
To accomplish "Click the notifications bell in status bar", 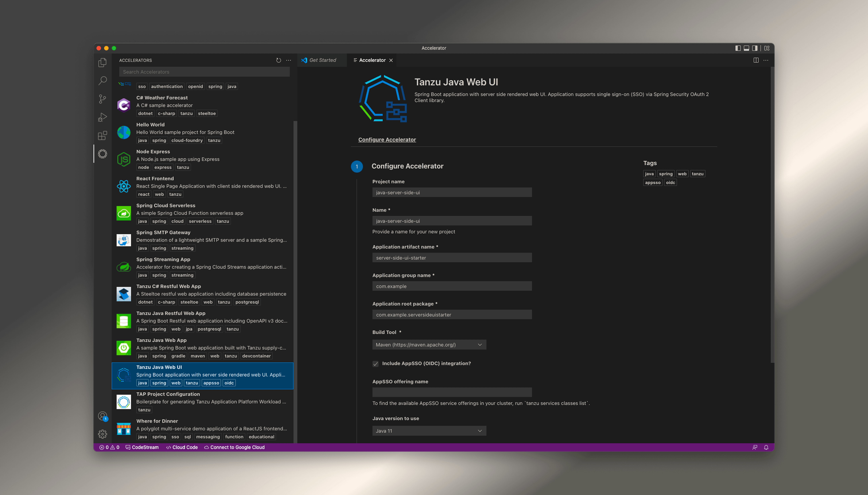I will (766, 447).
